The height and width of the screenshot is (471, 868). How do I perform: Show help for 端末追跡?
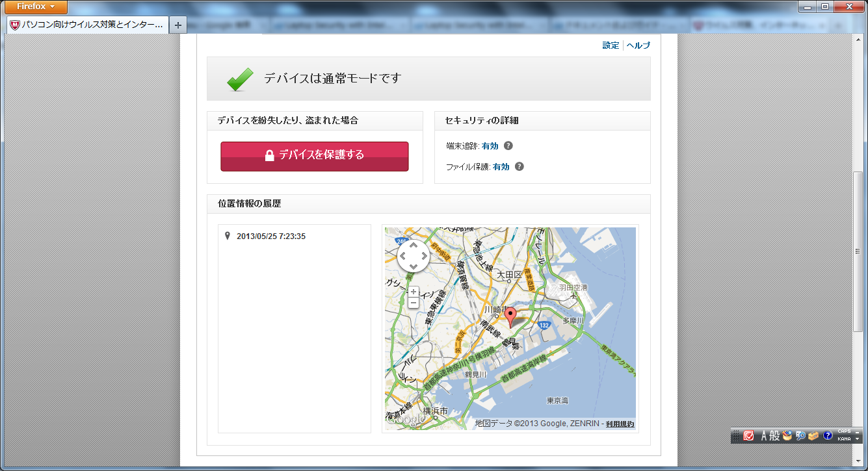click(x=508, y=146)
